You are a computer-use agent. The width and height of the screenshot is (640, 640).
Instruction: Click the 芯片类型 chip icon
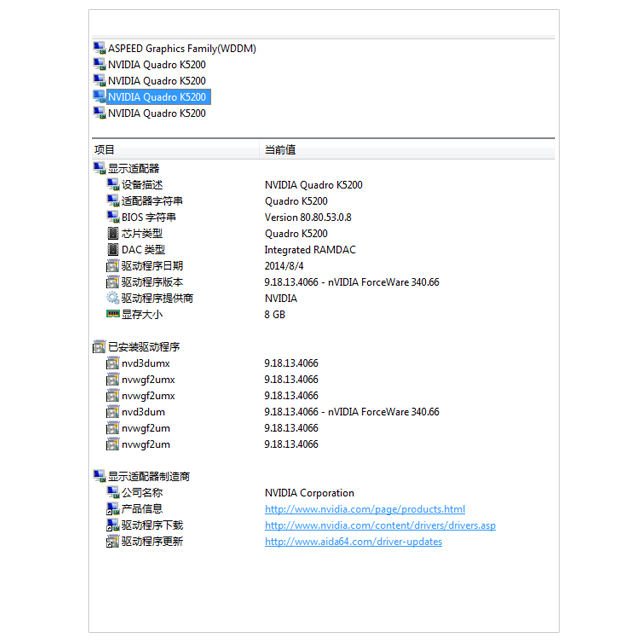pyautogui.click(x=113, y=233)
